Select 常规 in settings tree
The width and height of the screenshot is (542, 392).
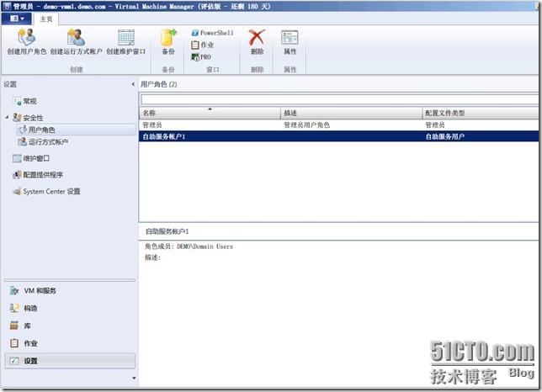coord(24,101)
